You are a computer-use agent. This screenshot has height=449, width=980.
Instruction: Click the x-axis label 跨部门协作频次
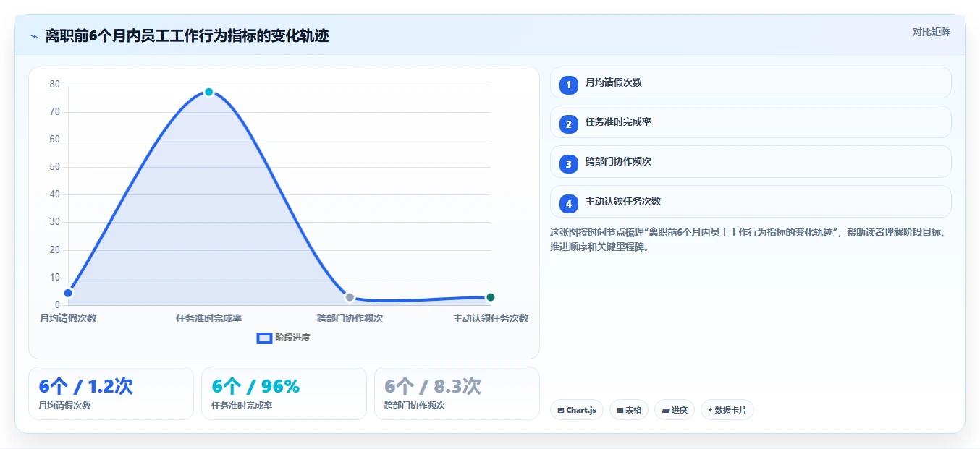(x=350, y=318)
